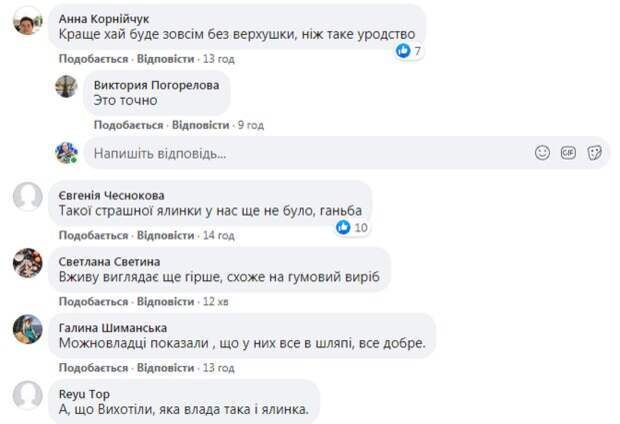
Task: Like Виктория Погорелова's reply
Action: (x=129, y=125)
